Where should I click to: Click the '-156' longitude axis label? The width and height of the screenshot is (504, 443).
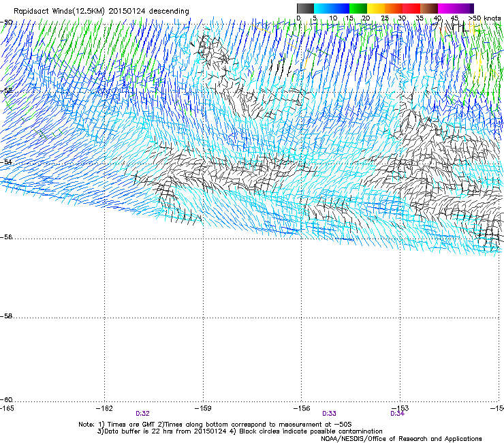(x=302, y=408)
